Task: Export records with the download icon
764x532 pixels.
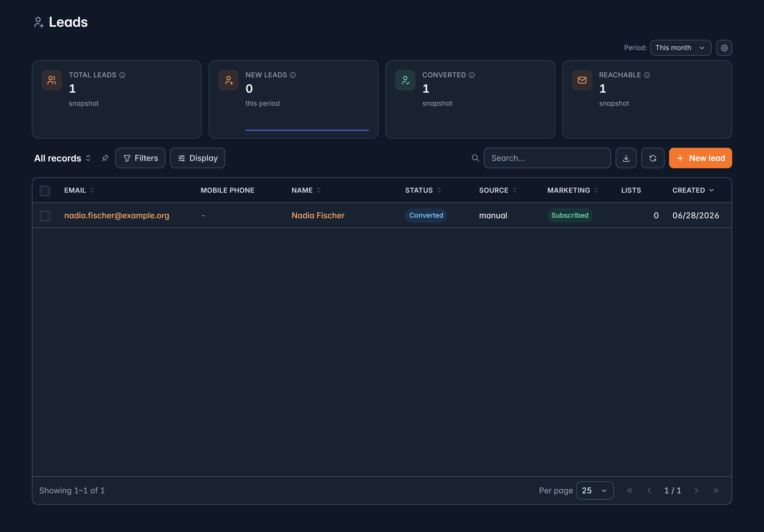Action: (x=626, y=158)
